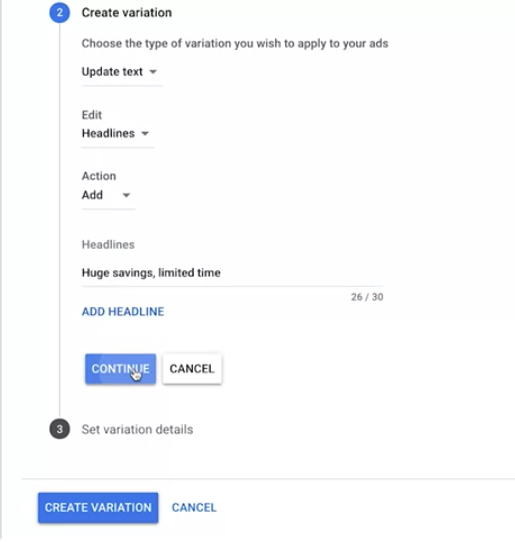This screenshot has width=515, height=542.
Task: Expand the Edit dropdown showing Headlines
Action: (x=118, y=134)
